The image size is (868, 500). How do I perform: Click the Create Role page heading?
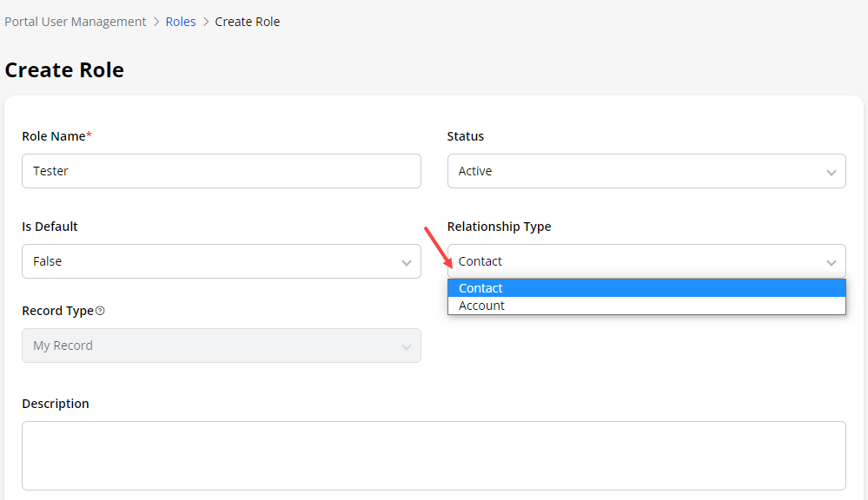coord(64,70)
